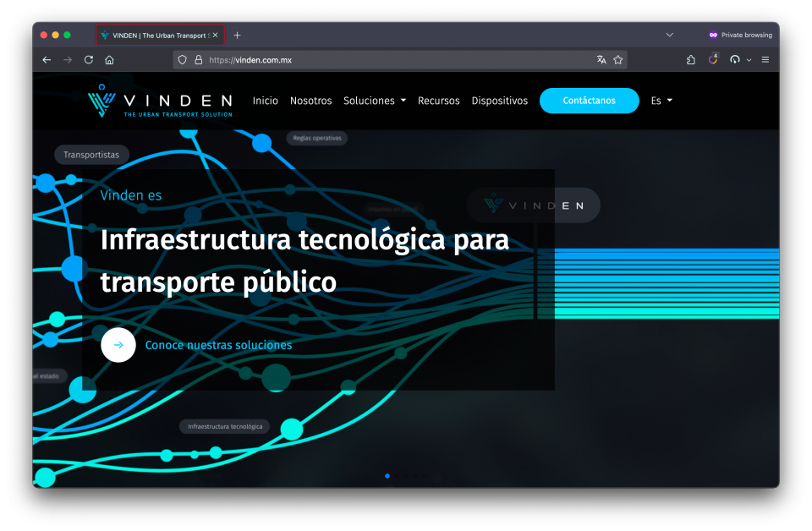The image size is (812, 531).
Task: Open a new tab with plus
Action: [237, 36]
